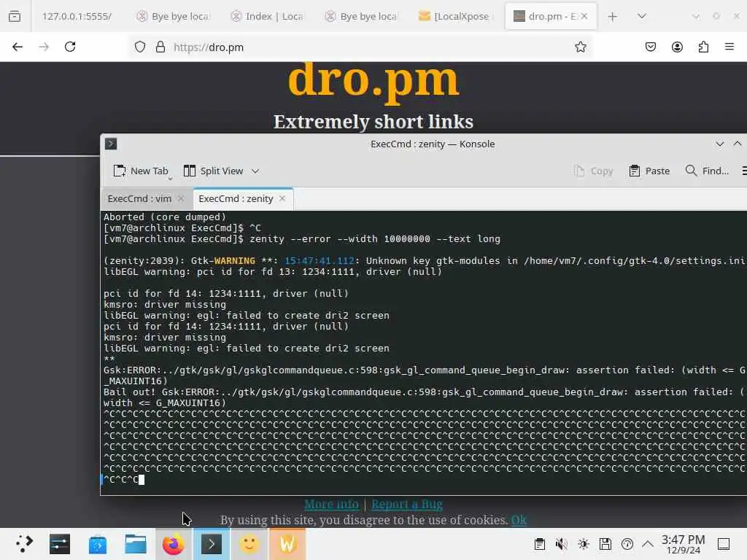The width and height of the screenshot is (747, 560).
Task: Open the orange W app in taskbar
Action: tap(287, 544)
